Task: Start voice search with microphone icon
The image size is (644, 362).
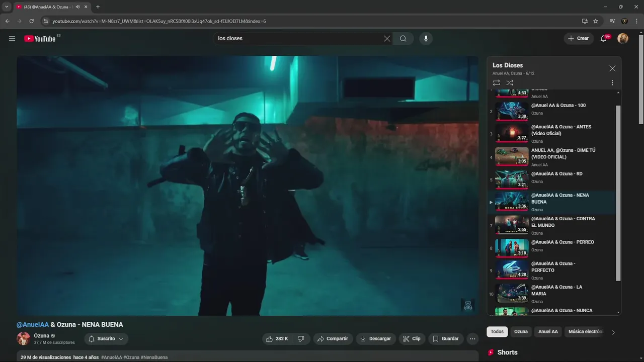Action: click(x=426, y=39)
